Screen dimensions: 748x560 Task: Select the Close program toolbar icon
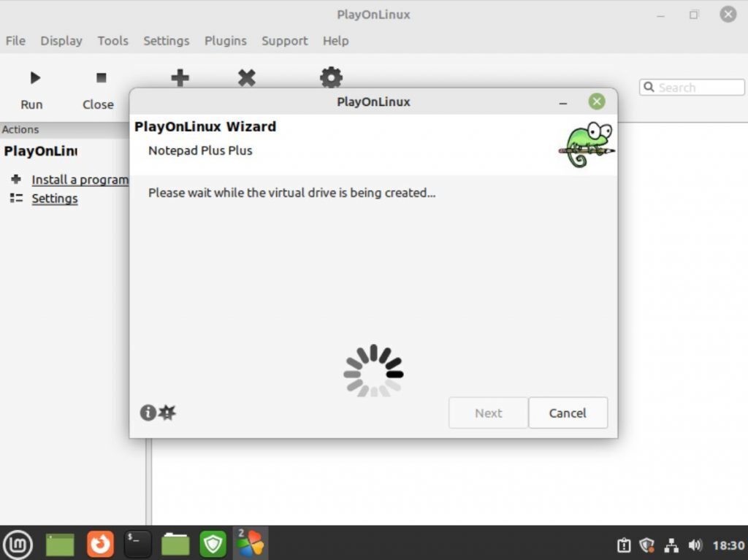click(102, 78)
